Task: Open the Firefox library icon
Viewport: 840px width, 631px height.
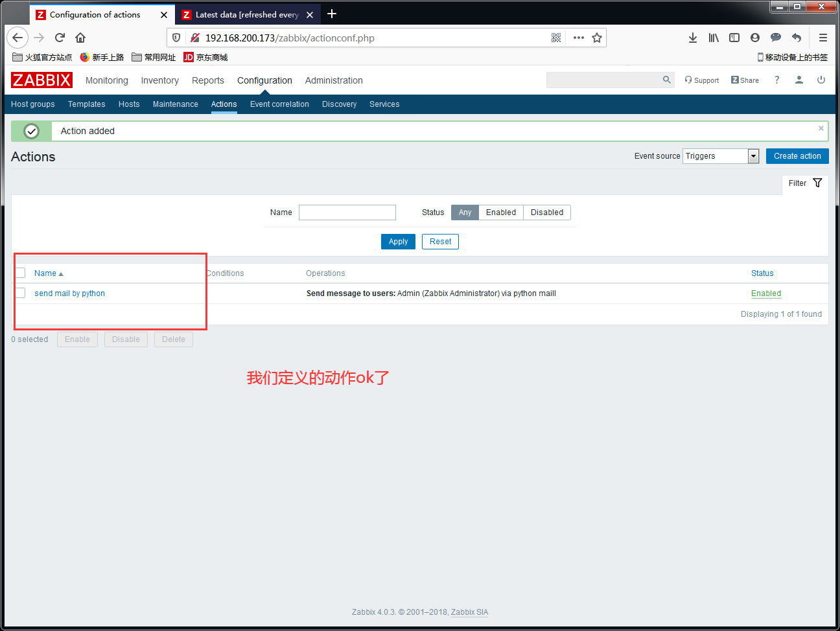Action: pos(714,38)
